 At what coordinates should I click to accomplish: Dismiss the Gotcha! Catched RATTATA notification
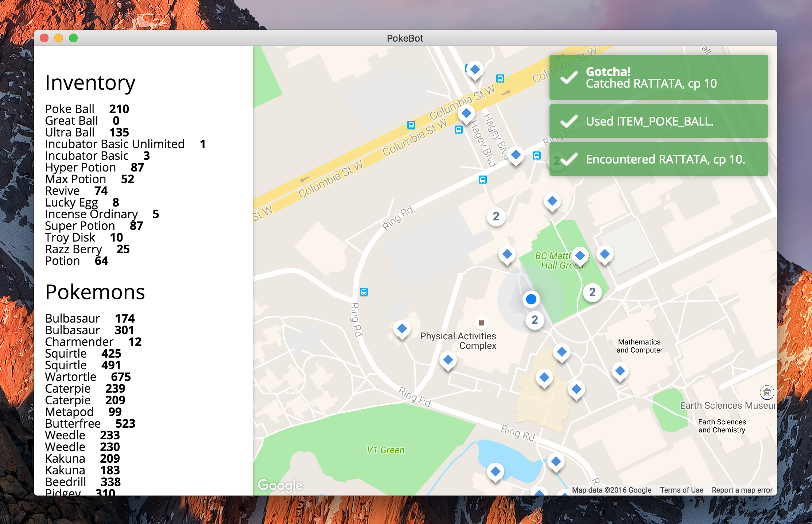pos(658,77)
